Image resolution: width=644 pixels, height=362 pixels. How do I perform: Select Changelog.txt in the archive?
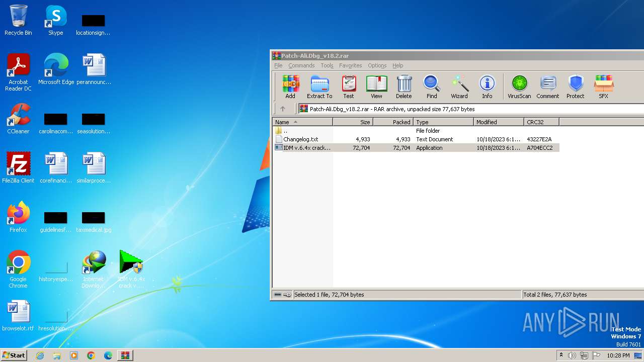click(x=416, y=139)
